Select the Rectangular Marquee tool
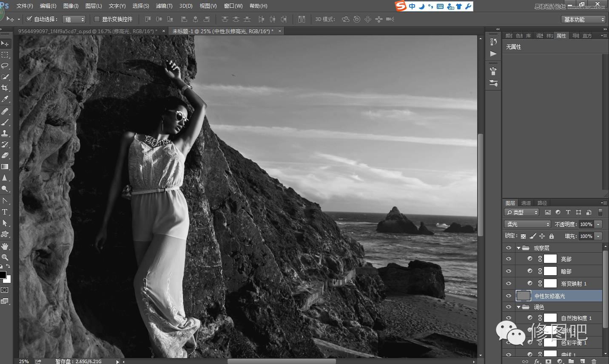Screen dimensions: 609x364 click(5, 55)
